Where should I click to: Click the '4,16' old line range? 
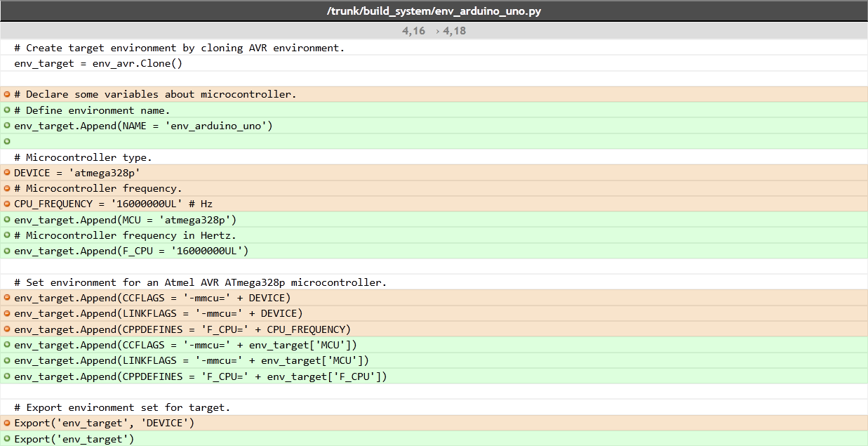414,31
